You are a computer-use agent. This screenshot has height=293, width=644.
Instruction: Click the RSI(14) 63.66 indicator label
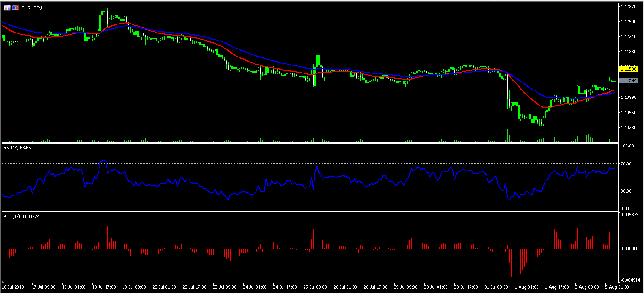pyautogui.click(x=17, y=148)
